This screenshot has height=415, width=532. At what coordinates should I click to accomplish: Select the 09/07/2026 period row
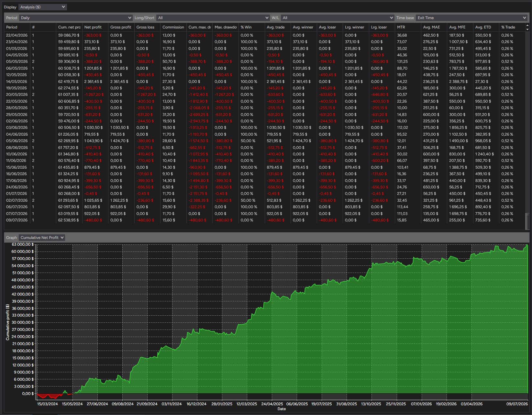point(265,220)
